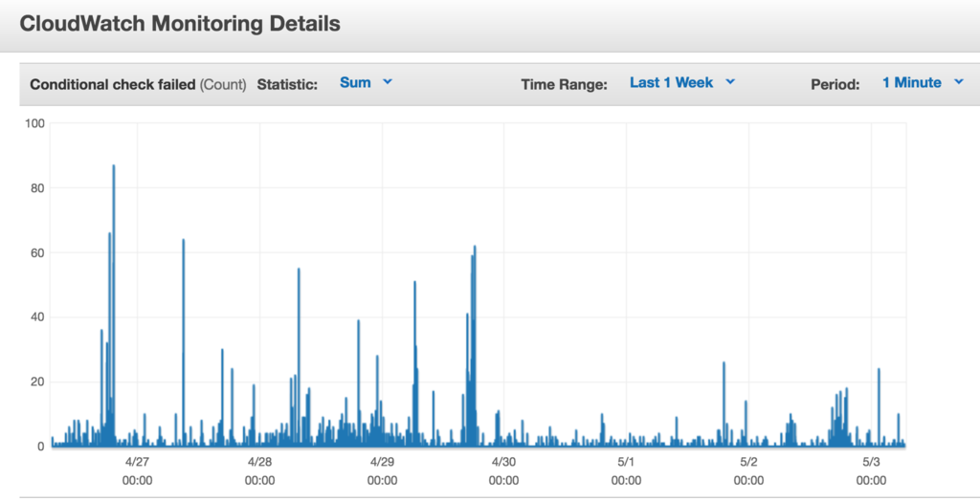Click the Statistic: label
The width and height of the screenshot is (980, 501).
[287, 84]
